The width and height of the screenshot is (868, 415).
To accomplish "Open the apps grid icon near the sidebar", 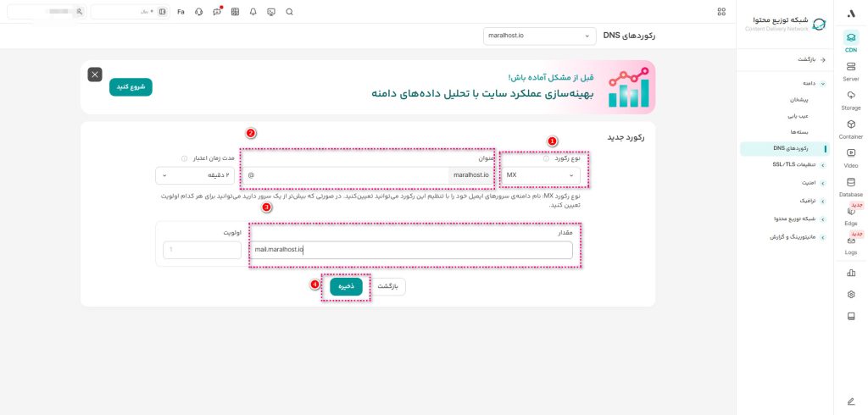I will pos(721,12).
